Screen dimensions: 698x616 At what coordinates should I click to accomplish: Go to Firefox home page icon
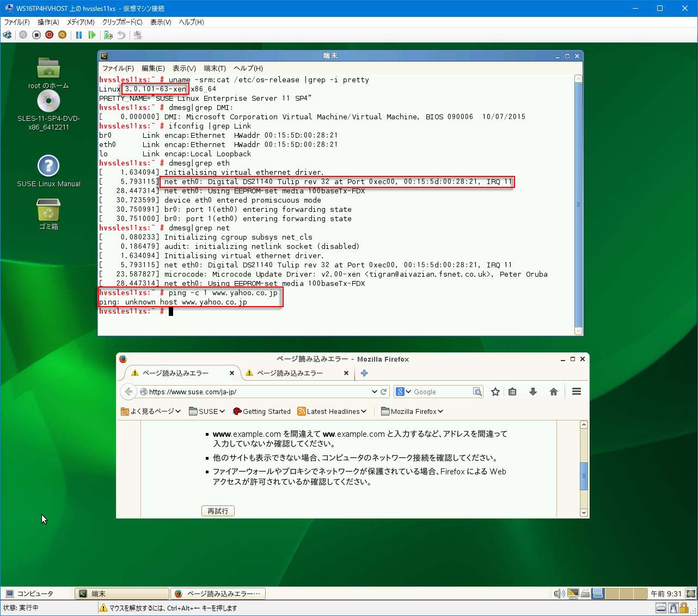coord(554,392)
